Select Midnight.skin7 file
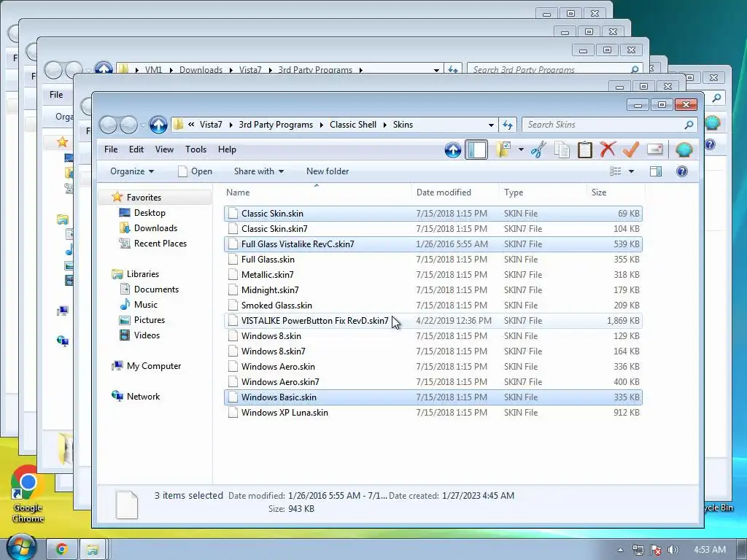This screenshot has width=747, height=560. click(433, 290)
